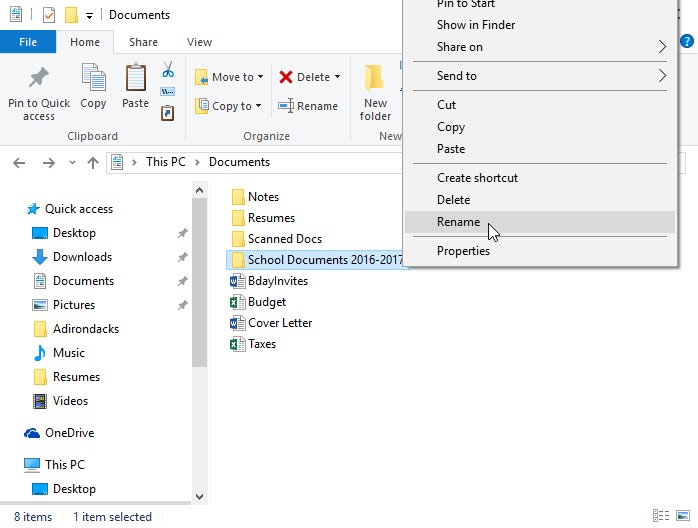This screenshot has width=698, height=528.
Task: Click the Forward navigation arrow
Action: (x=49, y=163)
